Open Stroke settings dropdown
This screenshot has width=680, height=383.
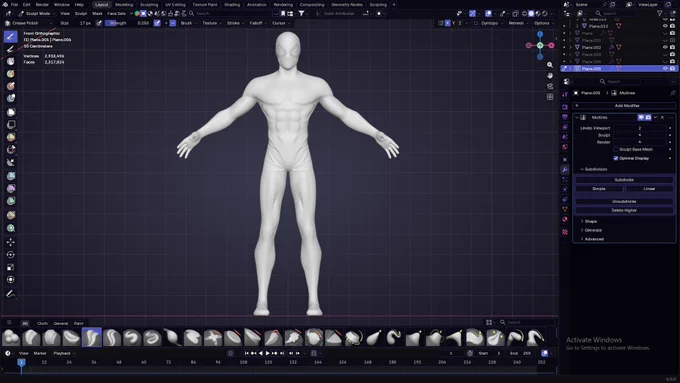[x=235, y=23]
